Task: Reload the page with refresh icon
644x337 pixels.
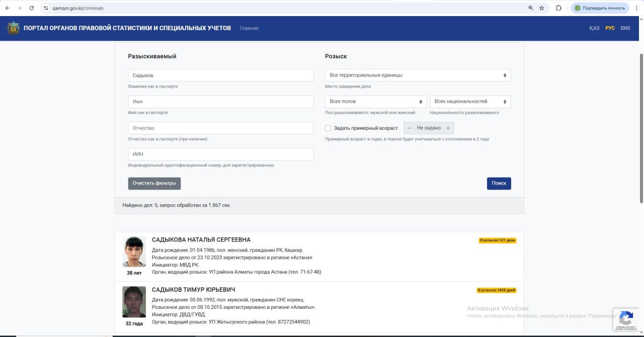Action: [x=32, y=8]
